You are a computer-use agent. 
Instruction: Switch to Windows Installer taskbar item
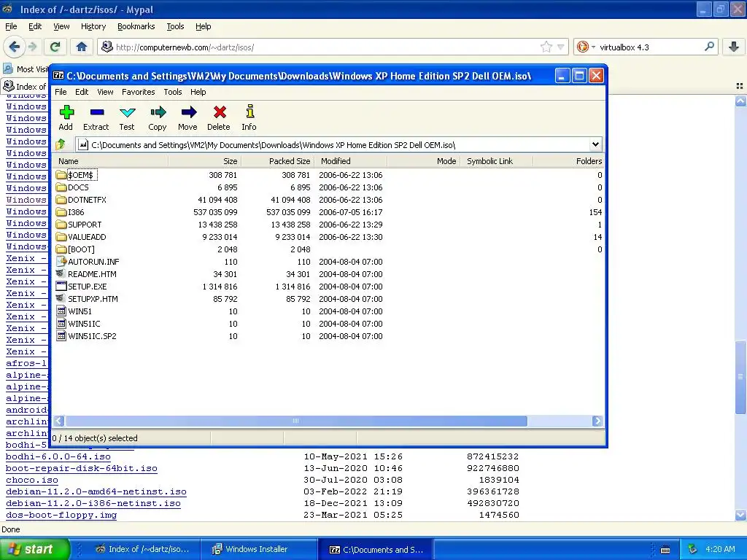(x=258, y=549)
